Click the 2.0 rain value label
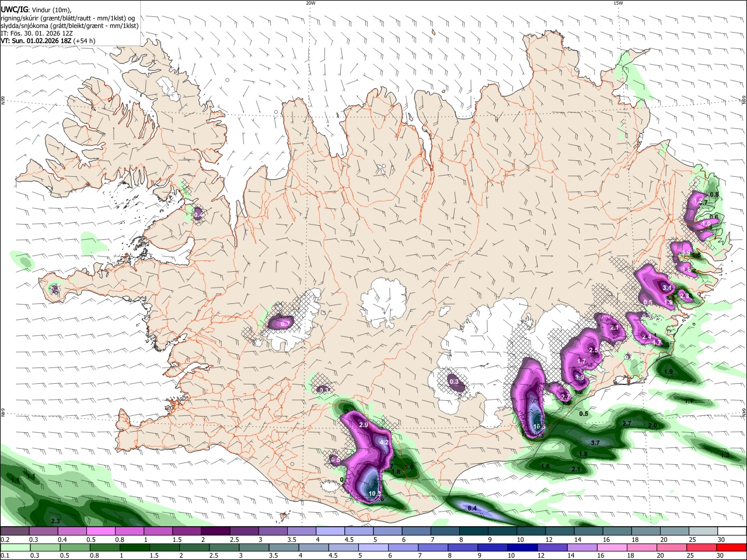The height and width of the screenshot is (560, 747). [652, 425]
